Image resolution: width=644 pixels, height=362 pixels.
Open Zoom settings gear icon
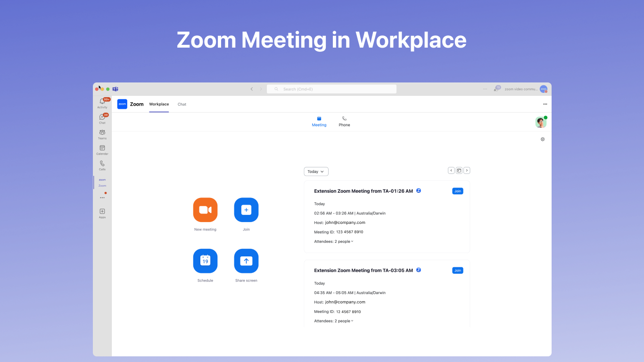pyautogui.click(x=543, y=140)
